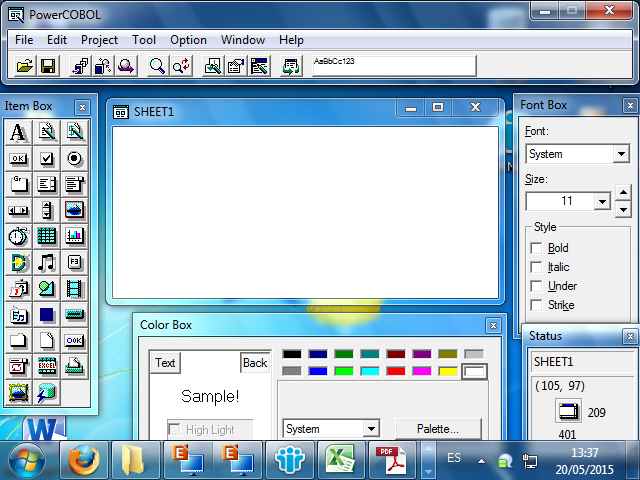Viewport: 640px width, 480px height.
Task: Enable the Bold style checkbox
Action: (x=536, y=248)
